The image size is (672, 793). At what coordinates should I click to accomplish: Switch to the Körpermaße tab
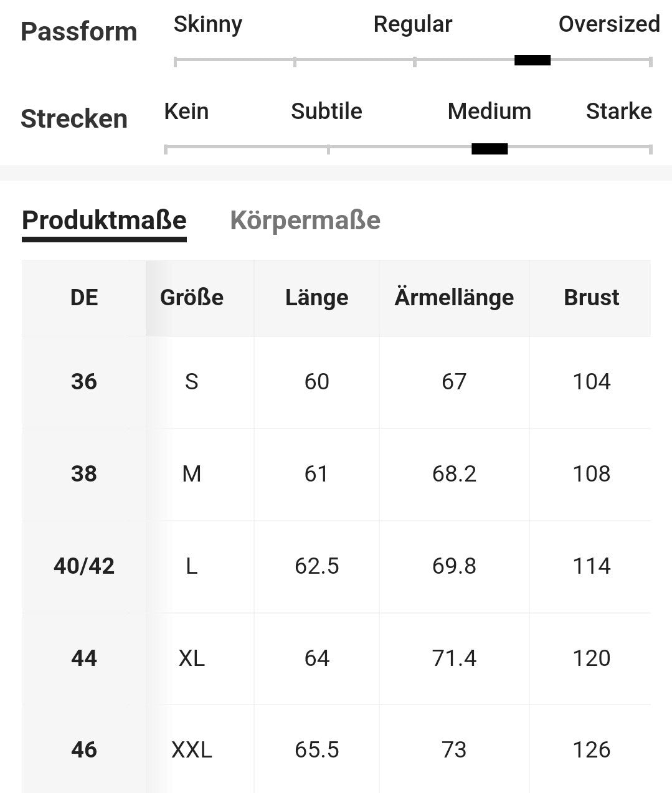click(305, 221)
